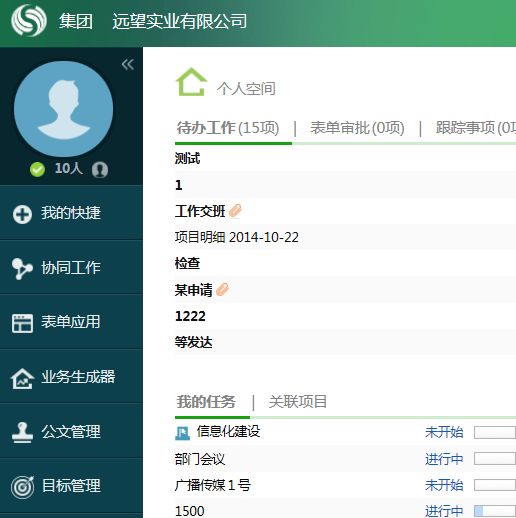Open 表单应用 form icon in sidebar
The height and width of the screenshot is (518, 516).
22,323
